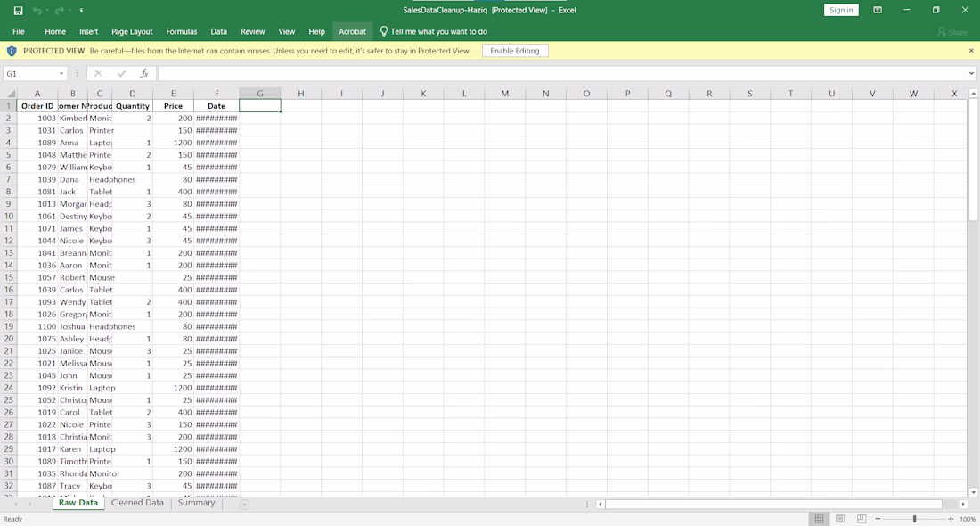This screenshot has height=526, width=980.
Task: Click cell containing order 1100
Action: pos(37,326)
